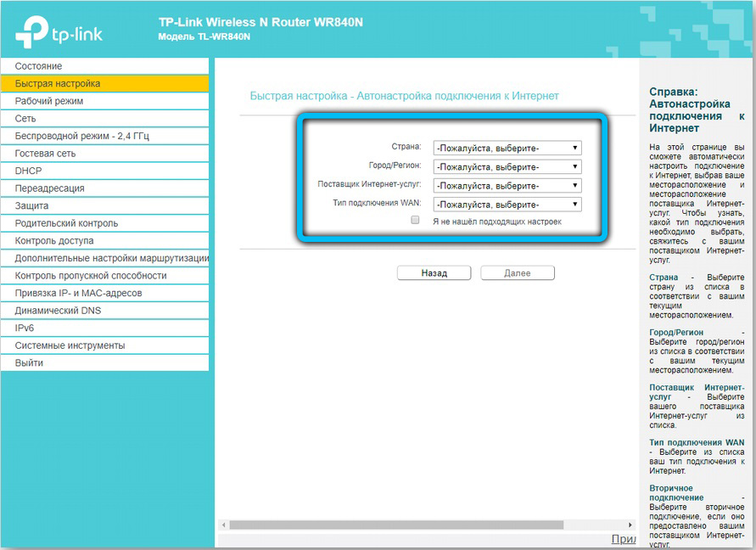Click the horizontal scrollbar track
Image resolution: width=756 pixels, height=550 pixels.
594,525
